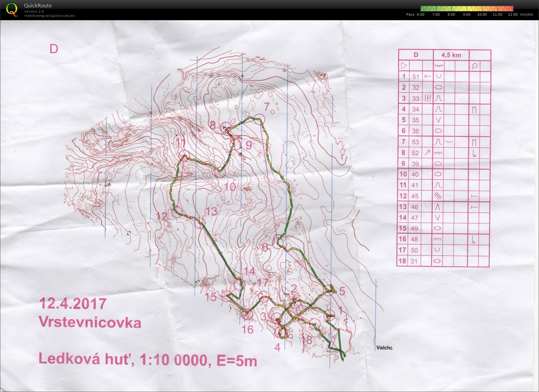Click the control 13 label on the map
Screen dimensions: 539x392
tap(211, 211)
